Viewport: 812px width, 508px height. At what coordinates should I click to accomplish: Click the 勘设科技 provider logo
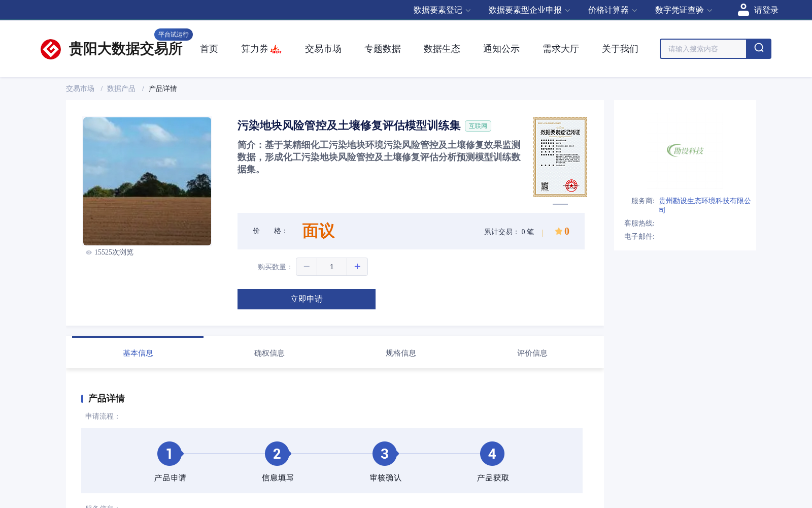(685, 150)
